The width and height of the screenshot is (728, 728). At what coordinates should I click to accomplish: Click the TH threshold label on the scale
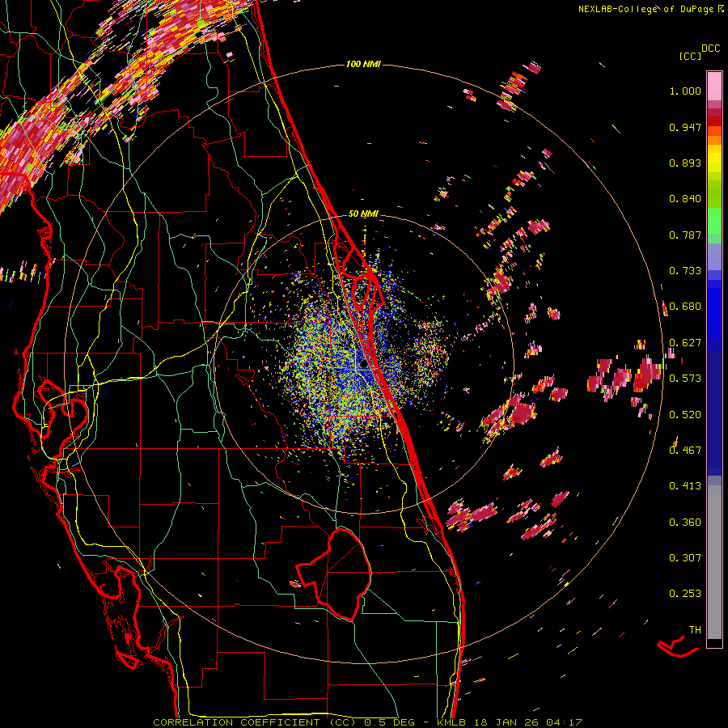695,629
